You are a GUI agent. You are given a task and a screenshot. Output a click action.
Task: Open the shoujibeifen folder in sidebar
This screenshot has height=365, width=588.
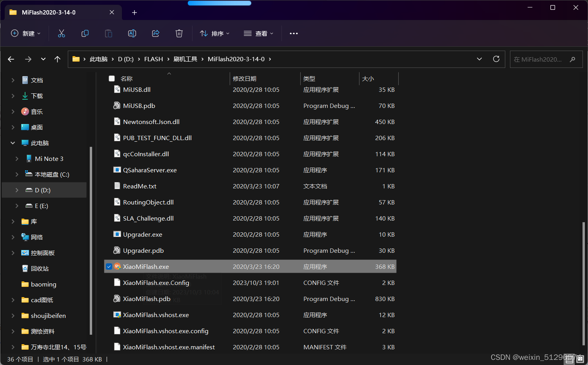[48, 316]
